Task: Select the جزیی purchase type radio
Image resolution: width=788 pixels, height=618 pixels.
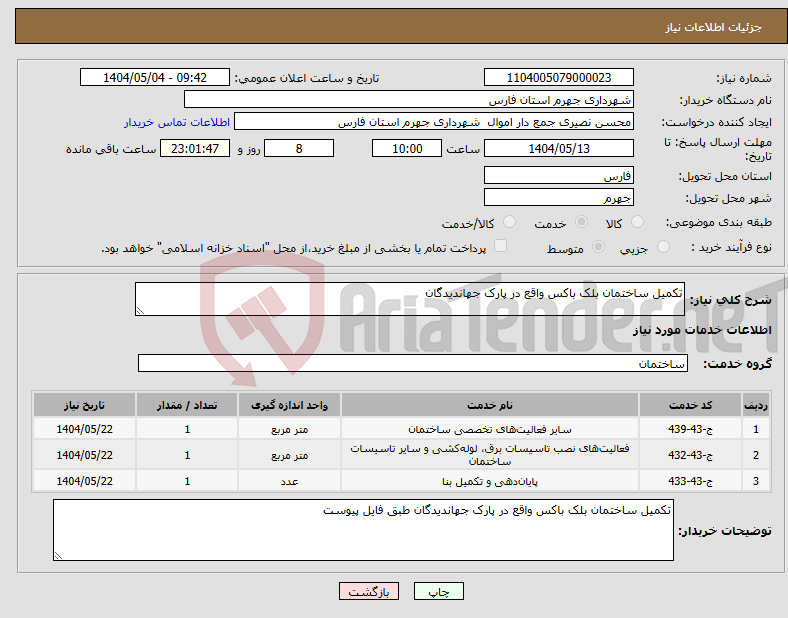Action: 663,246
